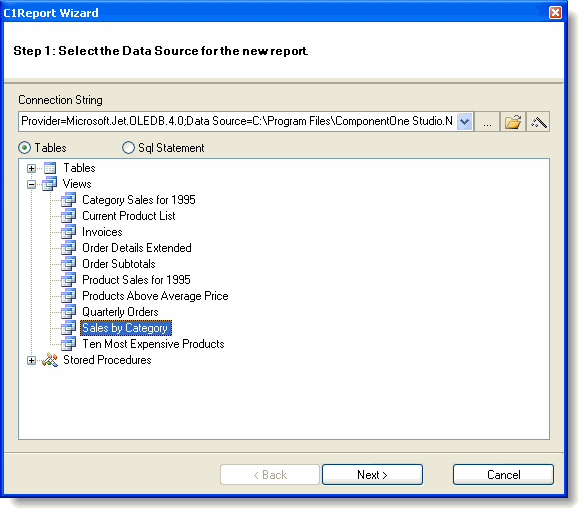Select Sales by Category view
Screen dimensions: 584x514
[126, 328]
